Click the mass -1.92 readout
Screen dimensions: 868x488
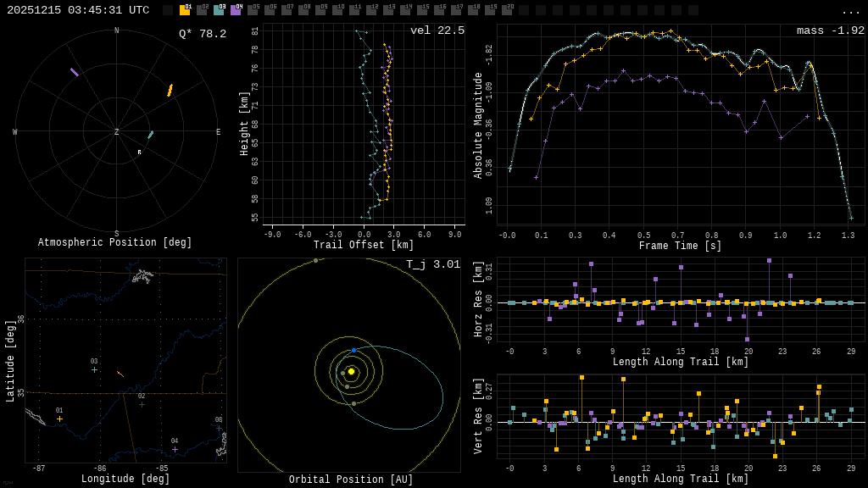point(831,30)
